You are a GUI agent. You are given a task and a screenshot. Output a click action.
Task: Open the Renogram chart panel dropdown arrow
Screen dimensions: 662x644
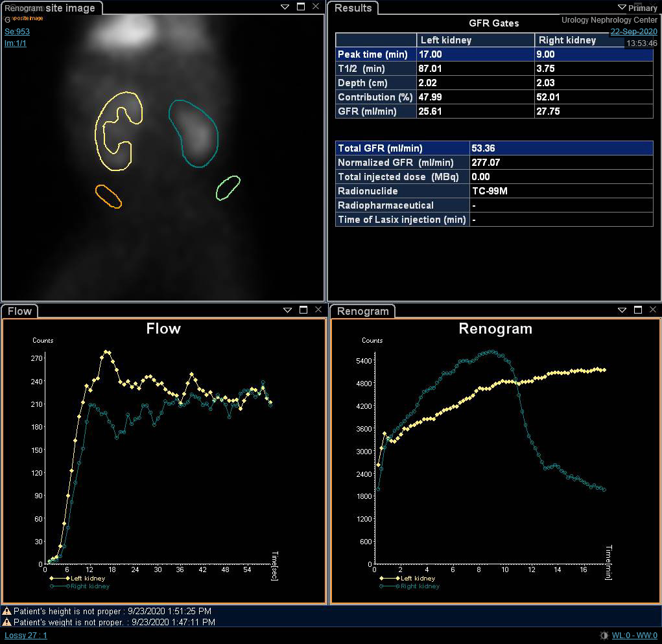[622, 310]
